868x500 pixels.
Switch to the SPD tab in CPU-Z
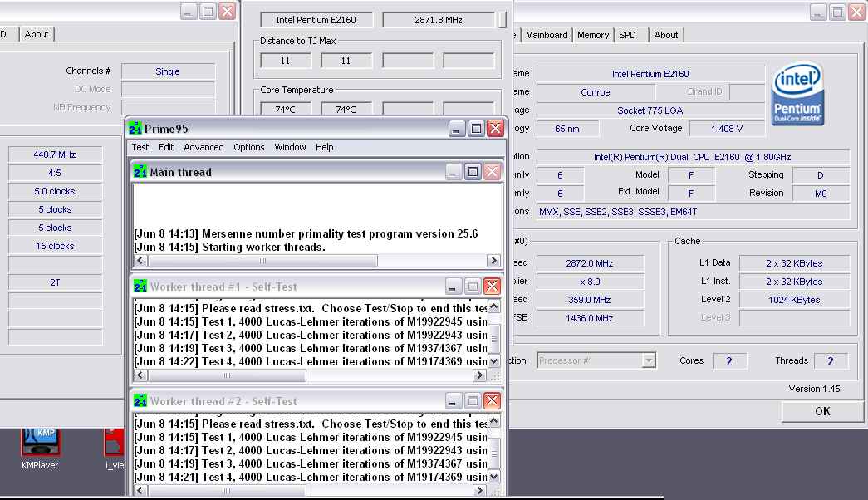coord(627,35)
